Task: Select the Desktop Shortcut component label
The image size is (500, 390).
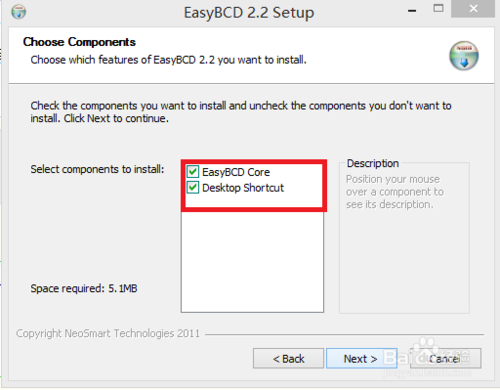Action: click(243, 188)
